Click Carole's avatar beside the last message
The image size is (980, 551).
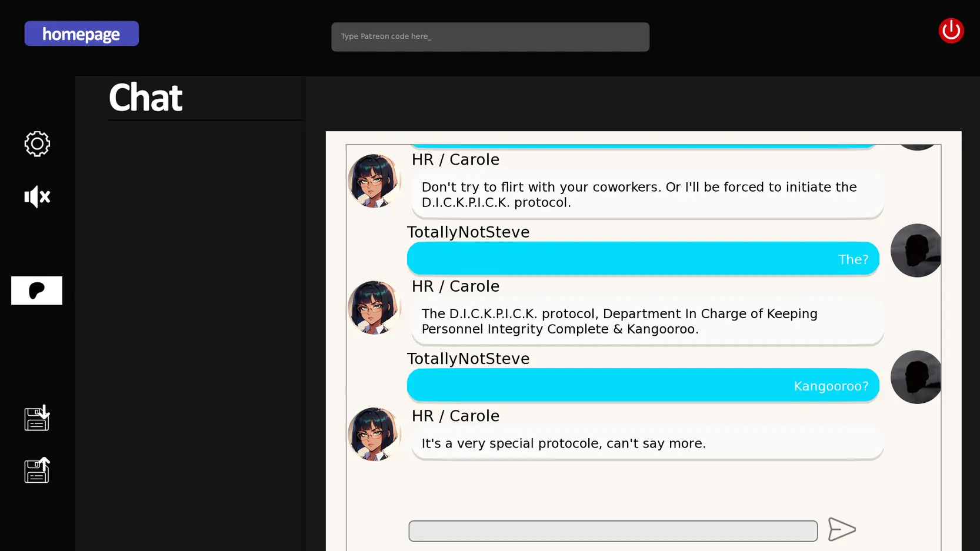click(374, 434)
